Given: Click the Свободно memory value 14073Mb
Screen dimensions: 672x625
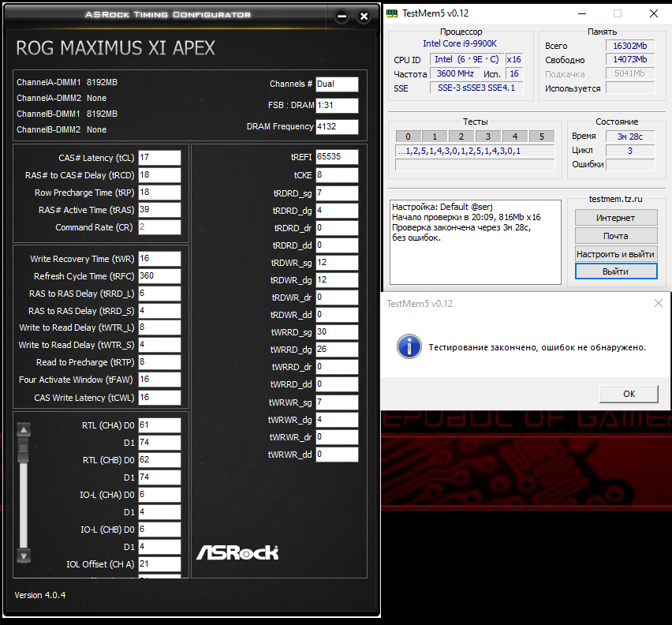Looking at the screenshot, I should pos(630,59).
